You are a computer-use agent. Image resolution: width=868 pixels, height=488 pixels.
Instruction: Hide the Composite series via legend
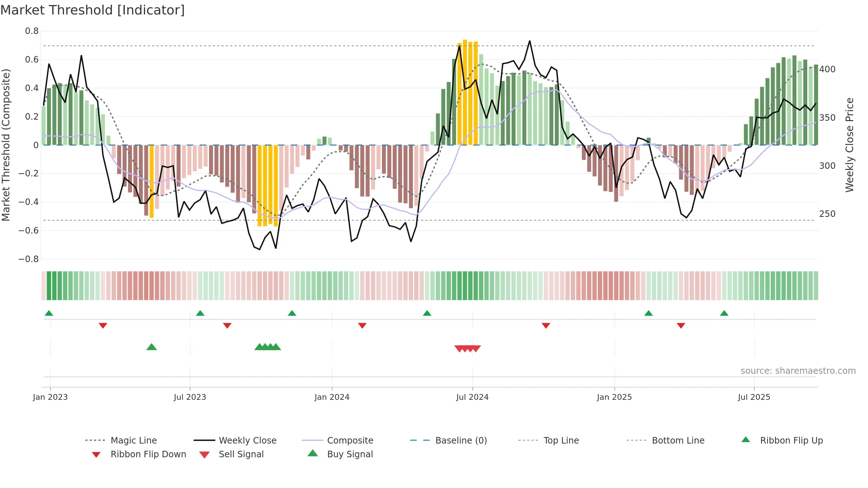[x=337, y=440]
